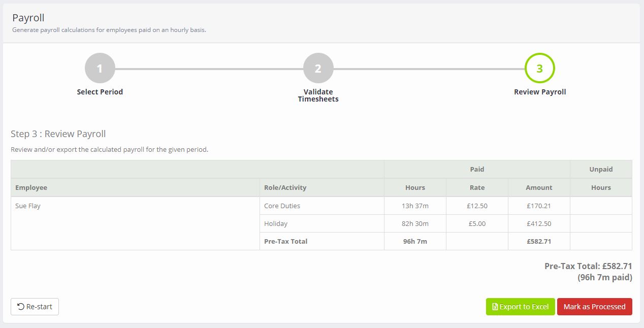Select step 3 circle
The height and width of the screenshot is (328, 644).
pyautogui.click(x=539, y=68)
